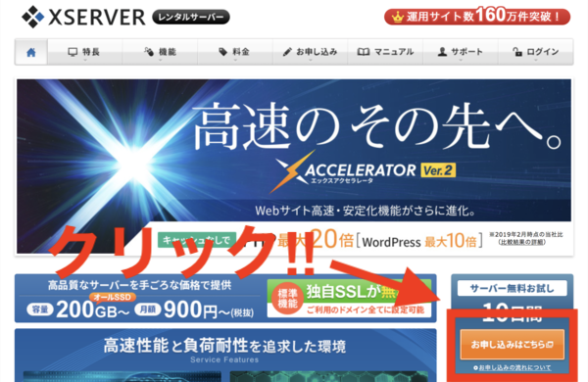The width and height of the screenshot is (588, 382).
Task: Click the 独自SSLが無料 green banner
Action: 349,298
